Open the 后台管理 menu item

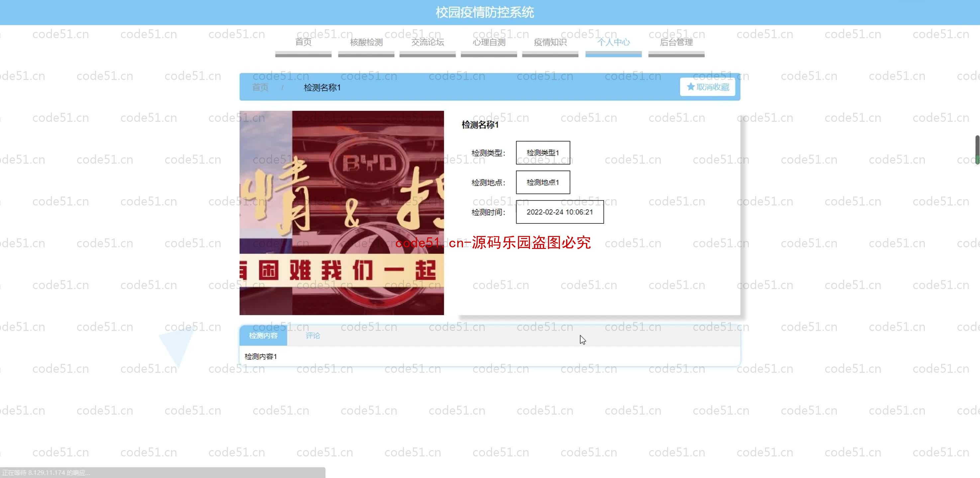(x=676, y=42)
